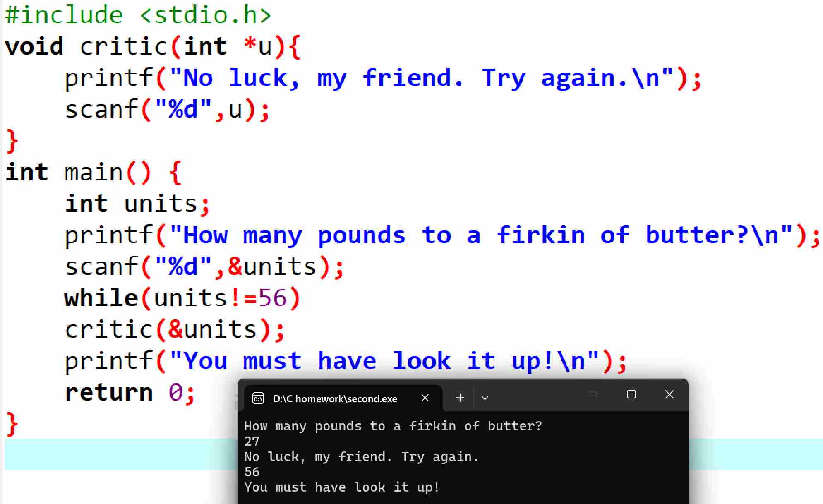The height and width of the screenshot is (504, 823).
Task: Close the terminal window
Action: point(669,395)
